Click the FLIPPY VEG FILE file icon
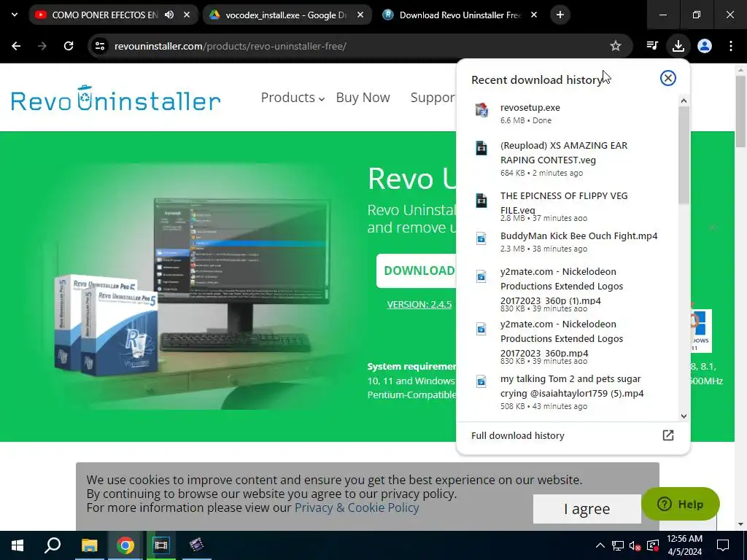 (481, 201)
